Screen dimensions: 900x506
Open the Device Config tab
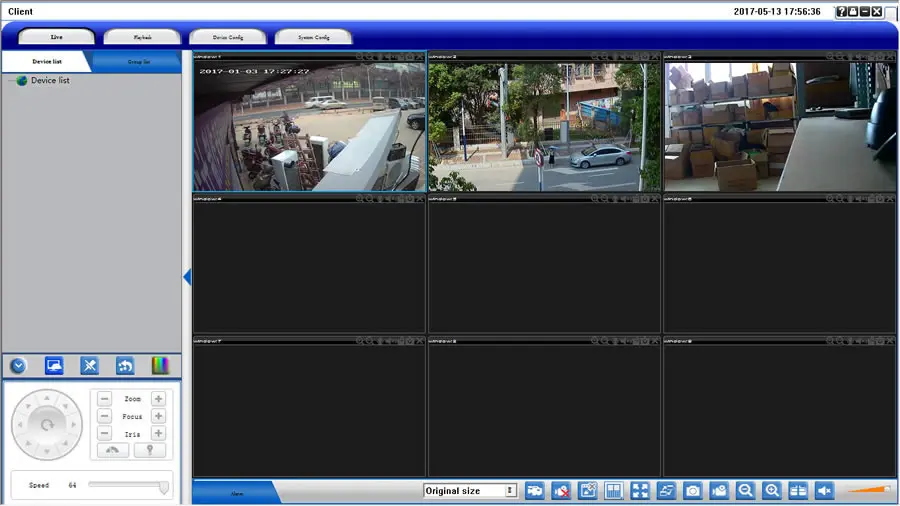(227, 37)
